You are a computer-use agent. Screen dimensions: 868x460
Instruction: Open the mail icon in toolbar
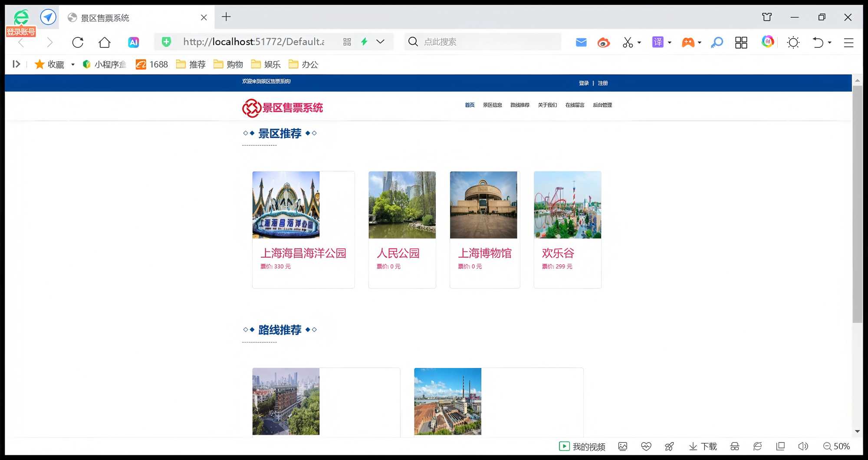pos(581,42)
